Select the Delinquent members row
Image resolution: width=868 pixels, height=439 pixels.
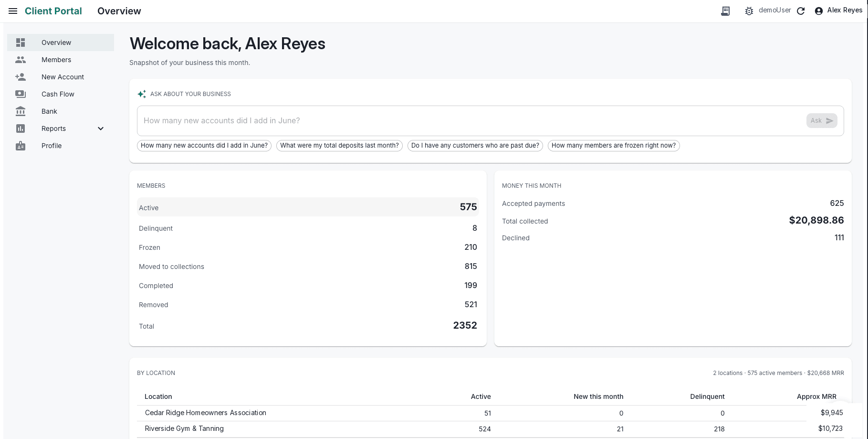(x=308, y=228)
